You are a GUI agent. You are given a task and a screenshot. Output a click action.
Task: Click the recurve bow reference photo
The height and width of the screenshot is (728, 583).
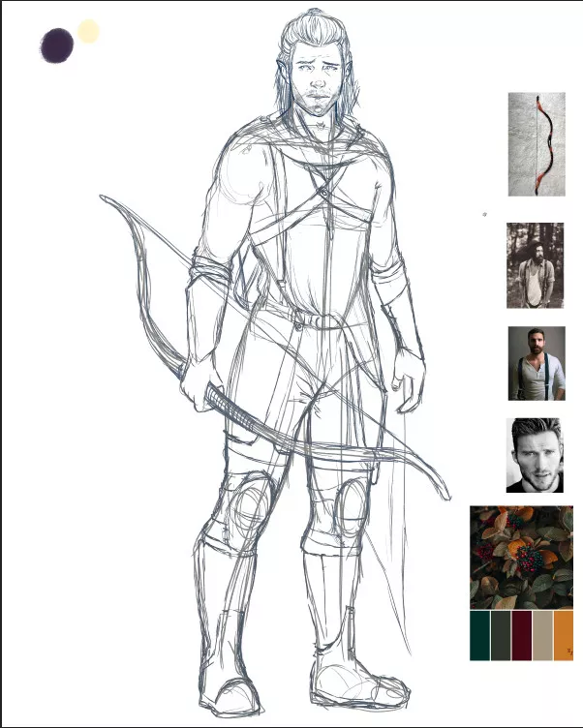pos(537,144)
